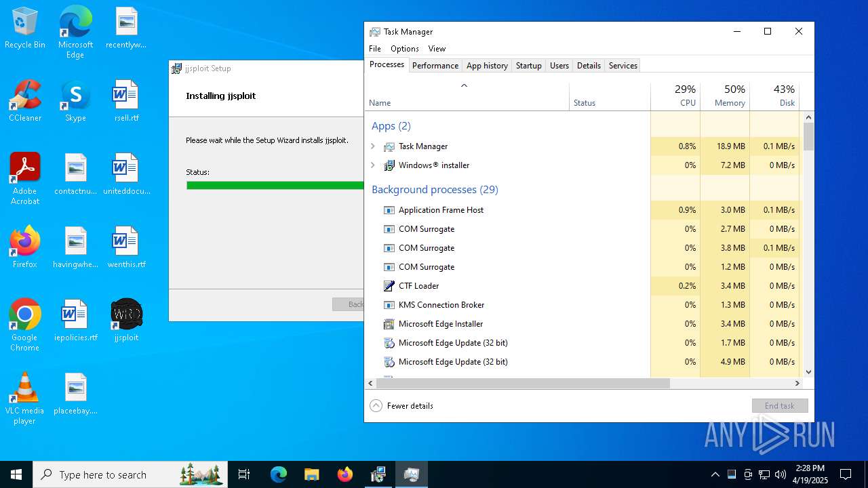Switch to the Users tab
Viewport: 868px width, 488px height.
click(x=559, y=66)
